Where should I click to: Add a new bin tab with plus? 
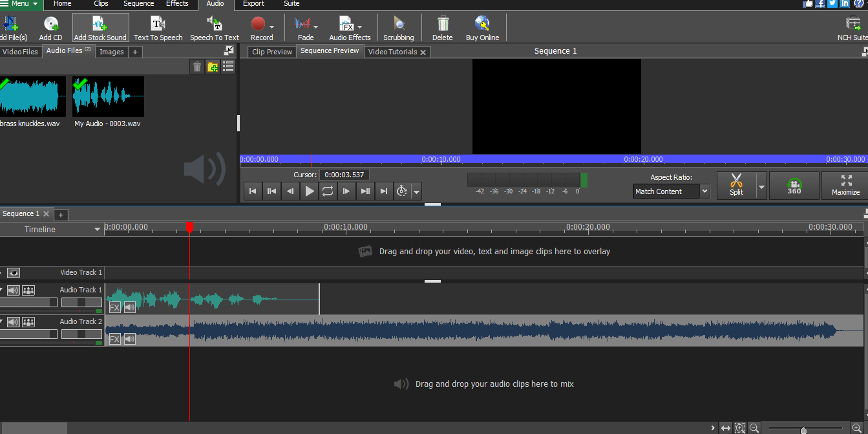coord(136,52)
